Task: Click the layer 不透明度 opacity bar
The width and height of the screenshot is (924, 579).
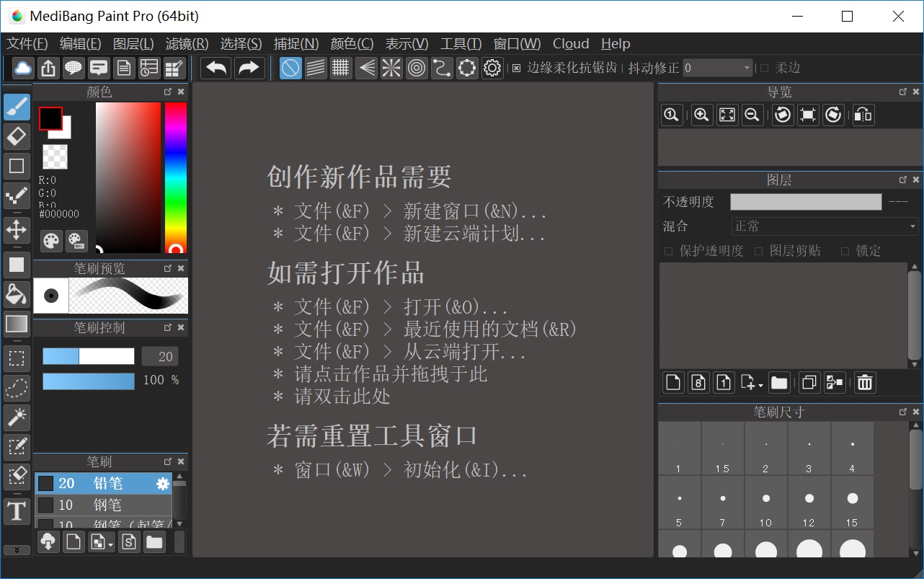Action: tap(806, 202)
